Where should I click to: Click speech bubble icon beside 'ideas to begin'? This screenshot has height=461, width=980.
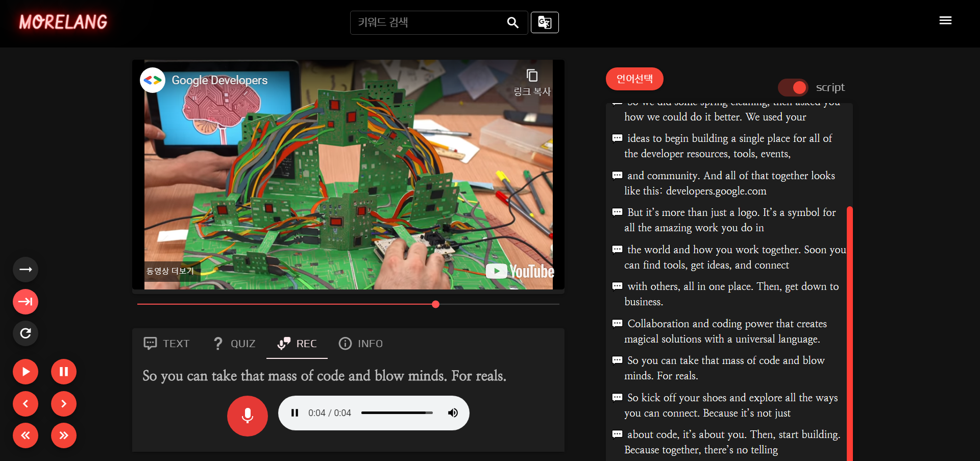tap(617, 138)
